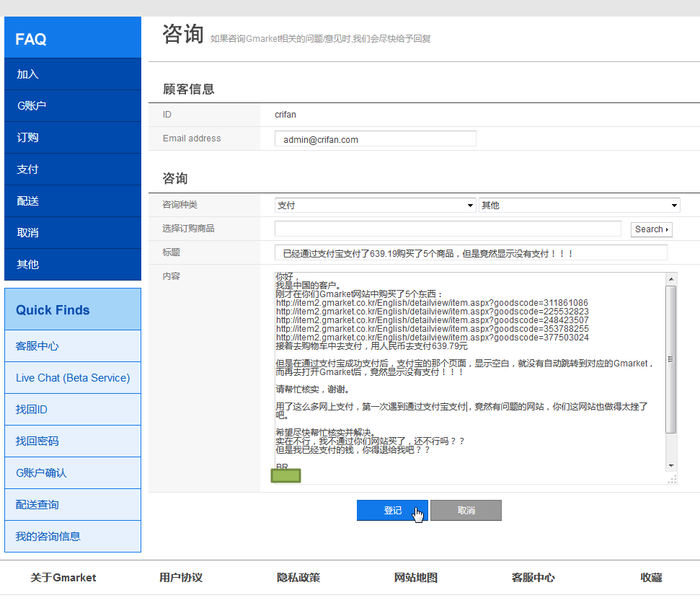Open 网站地图 footer link

point(416,578)
